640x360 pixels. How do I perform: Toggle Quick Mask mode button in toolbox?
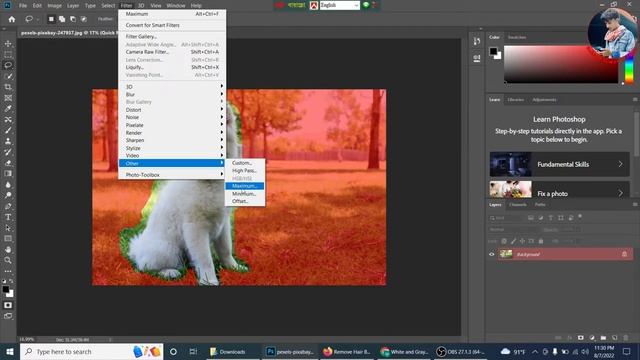coord(8,305)
